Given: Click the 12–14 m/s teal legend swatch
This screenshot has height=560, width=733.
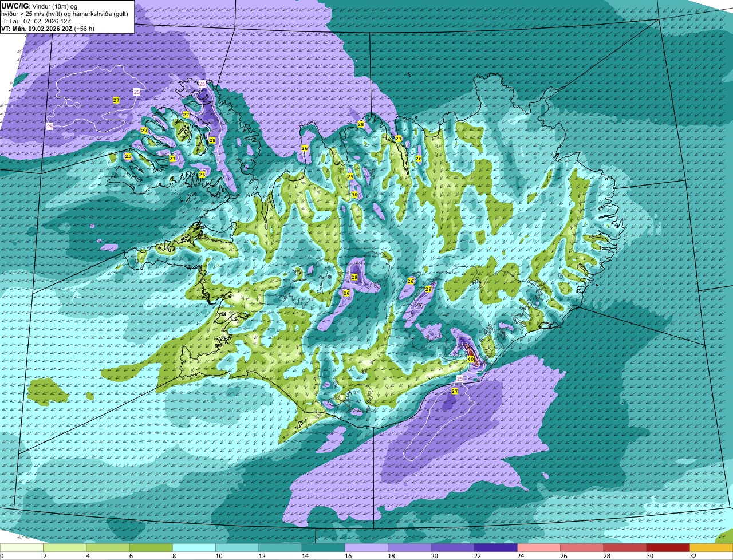Looking at the screenshot, I should 280,548.
